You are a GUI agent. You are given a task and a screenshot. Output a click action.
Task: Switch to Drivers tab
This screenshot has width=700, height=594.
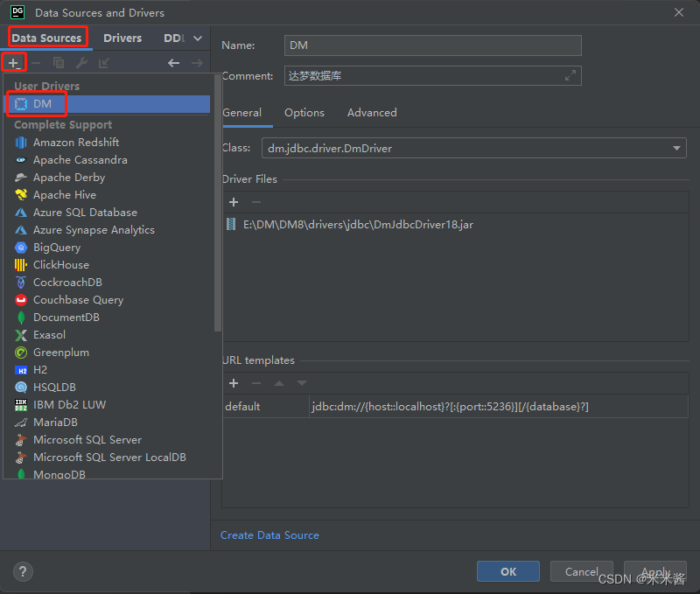122,38
